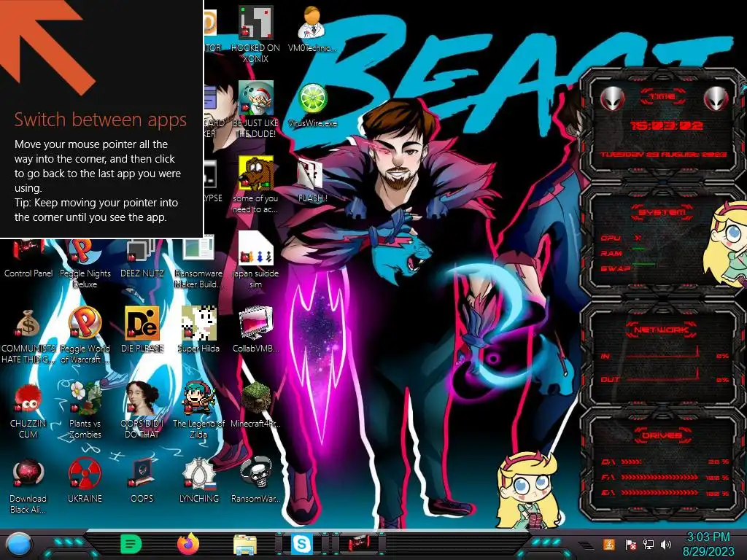Open the BE JUST LIKE THE DUDE! icon
747x560 pixels.
(x=255, y=109)
